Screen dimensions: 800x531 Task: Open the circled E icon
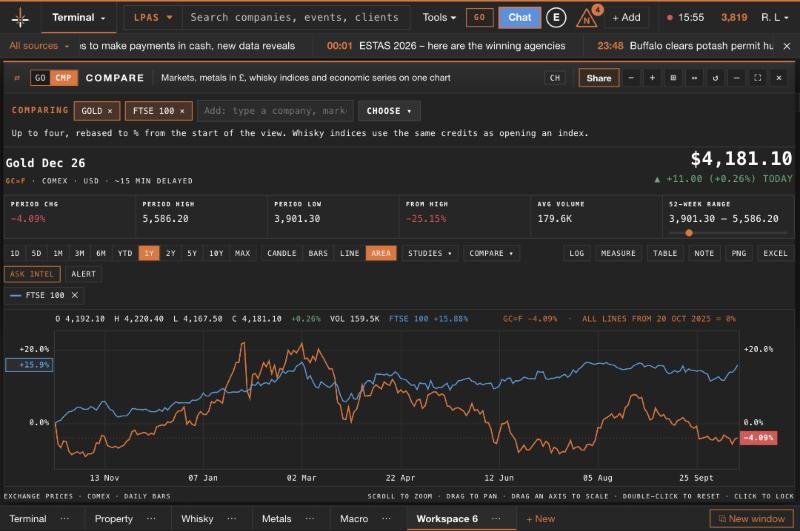[556, 18]
